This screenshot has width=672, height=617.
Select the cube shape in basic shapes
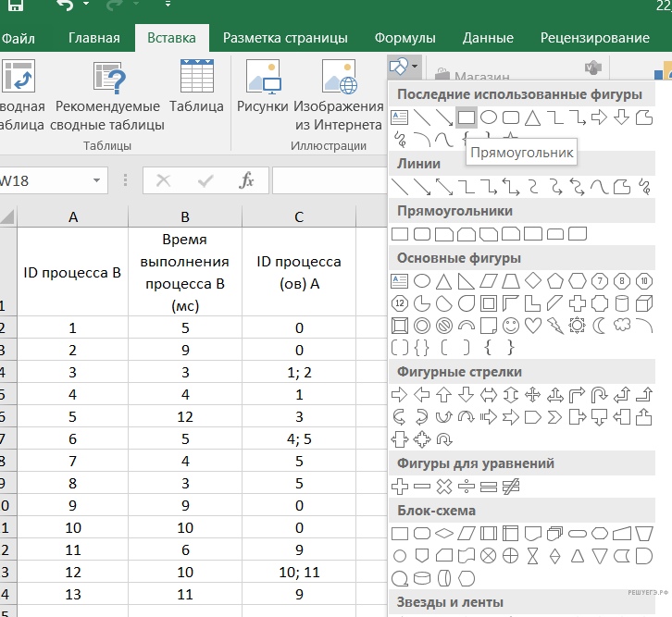click(x=644, y=302)
